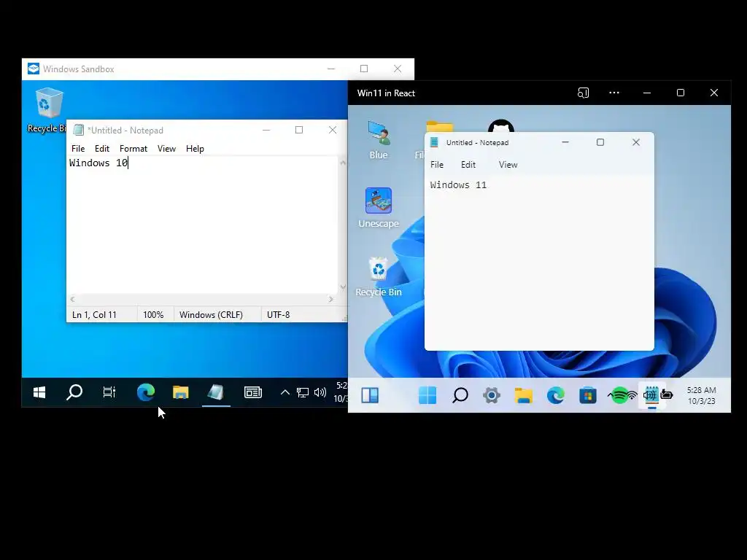Open the Blue desktop shortcut in Win11
Image resolution: width=747 pixels, height=560 pixels.
[379, 140]
